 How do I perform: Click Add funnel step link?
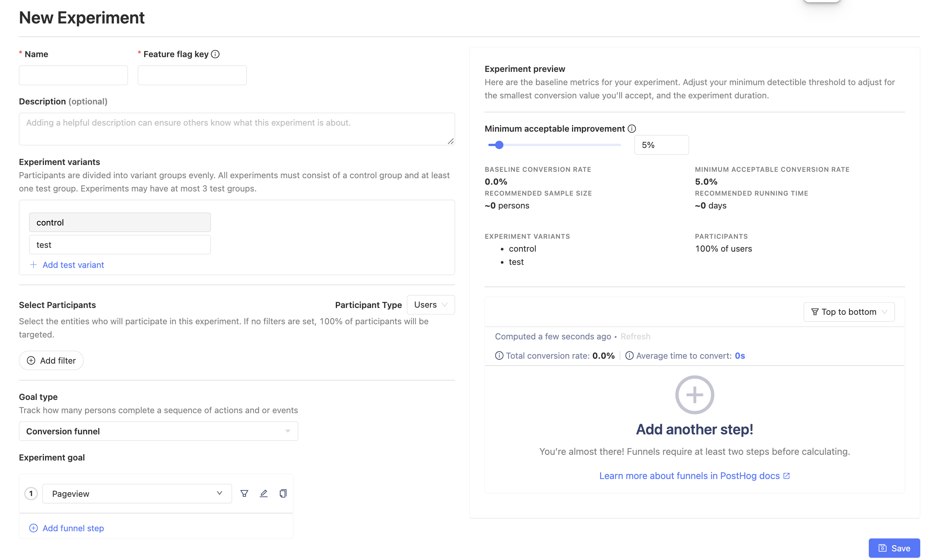(x=73, y=528)
